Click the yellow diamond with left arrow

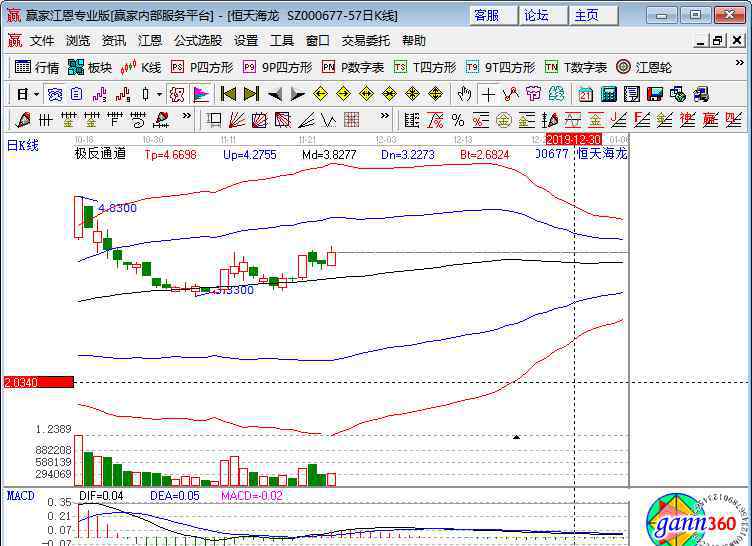pyautogui.click(x=320, y=94)
